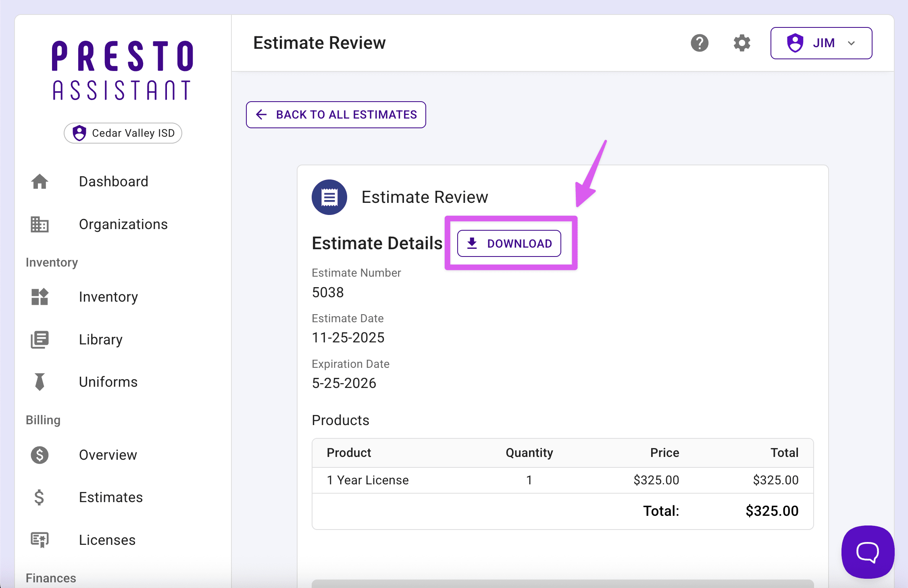The width and height of the screenshot is (908, 588).
Task: Expand the JIM account dropdown
Action: pyautogui.click(x=821, y=43)
